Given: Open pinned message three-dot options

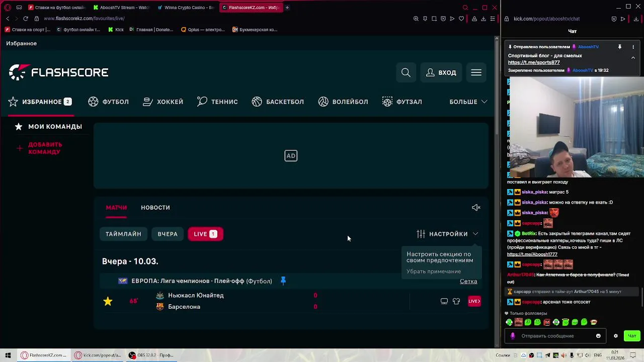Looking at the screenshot, I should 633,47.
